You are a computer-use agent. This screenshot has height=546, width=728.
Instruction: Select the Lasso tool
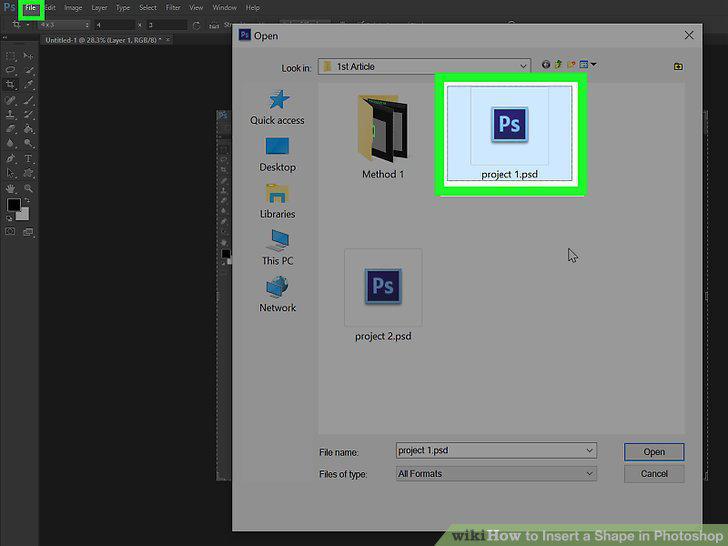click(x=10, y=70)
